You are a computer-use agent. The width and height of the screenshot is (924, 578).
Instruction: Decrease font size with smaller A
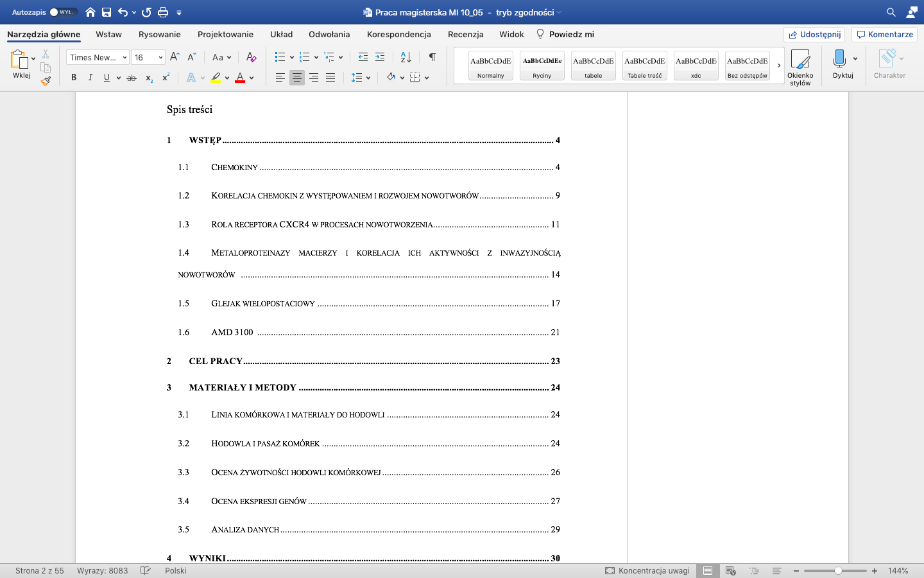coord(191,57)
